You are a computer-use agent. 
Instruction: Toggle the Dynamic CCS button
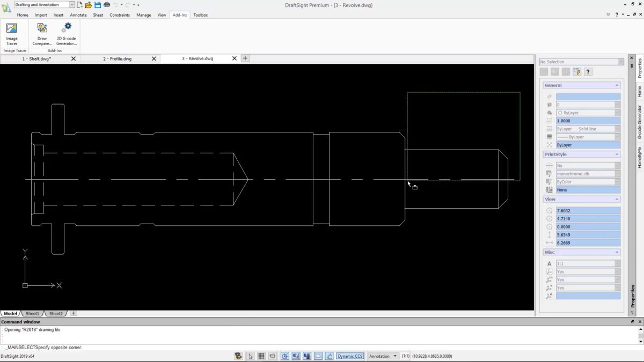tap(350, 356)
